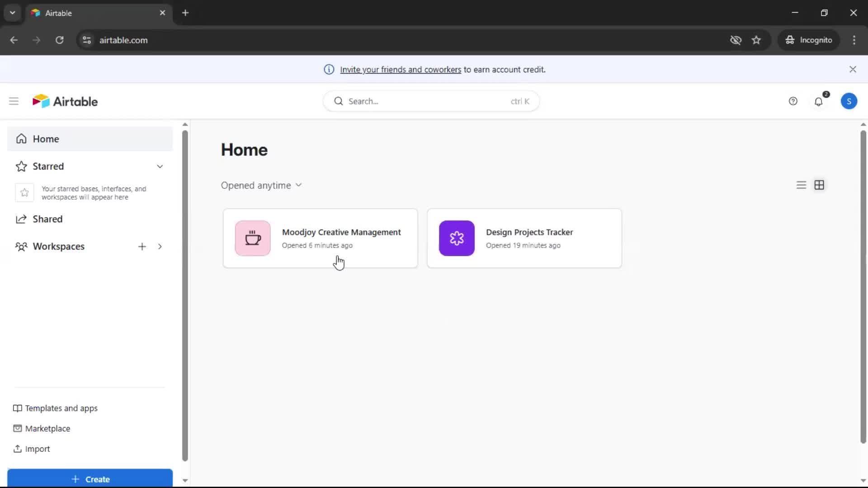Open Templates and apps
The width and height of the screenshot is (868, 488).
pyautogui.click(x=61, y=408)
